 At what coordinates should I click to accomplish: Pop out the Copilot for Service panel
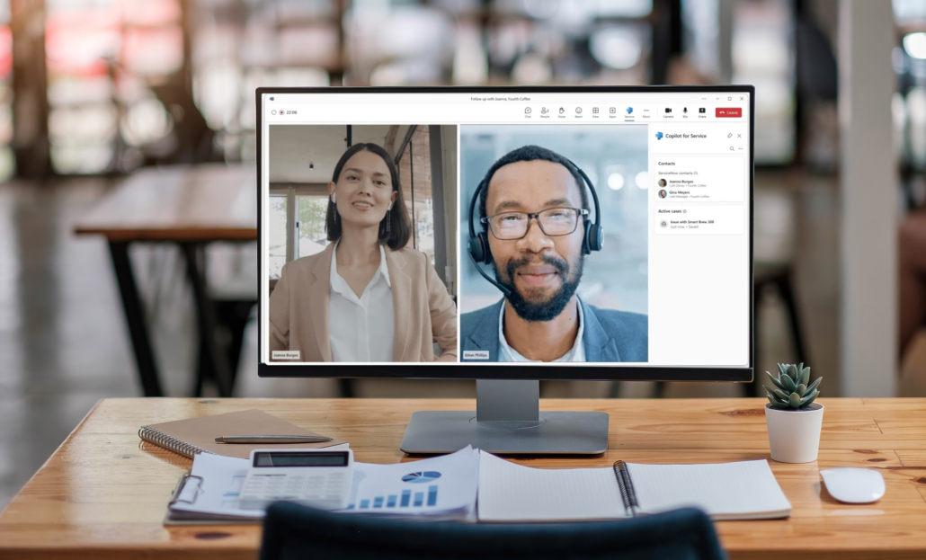coord(729,136)
